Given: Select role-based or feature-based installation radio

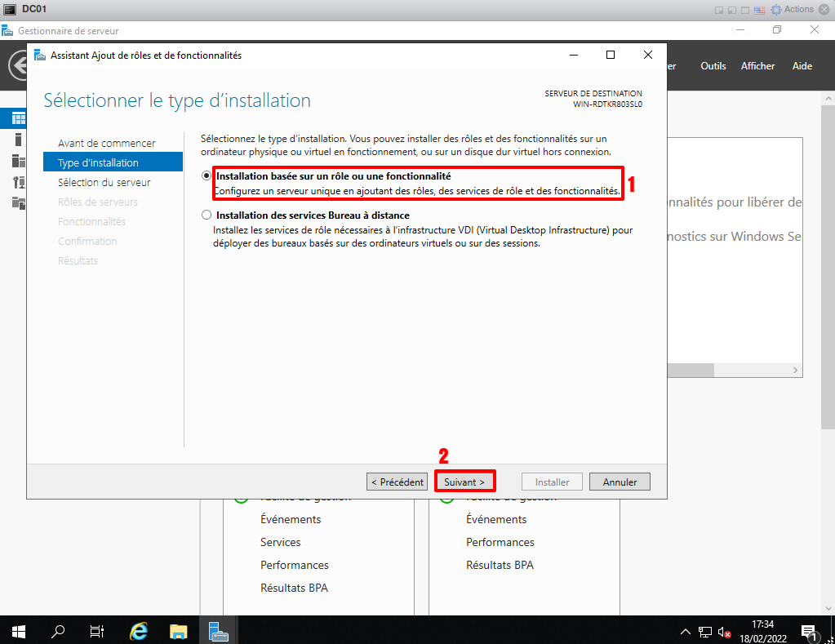Looking at the screenshot, I should point(207,176).
